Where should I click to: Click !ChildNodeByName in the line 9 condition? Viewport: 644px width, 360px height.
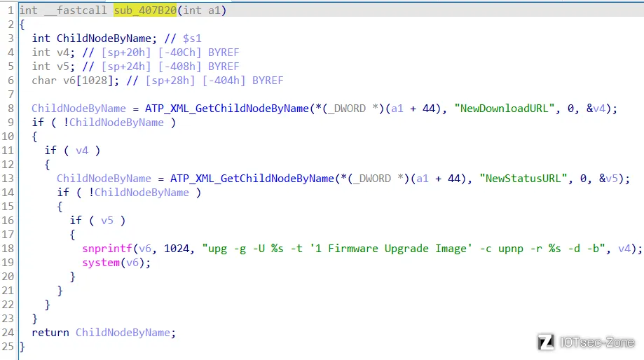[114, 123]
